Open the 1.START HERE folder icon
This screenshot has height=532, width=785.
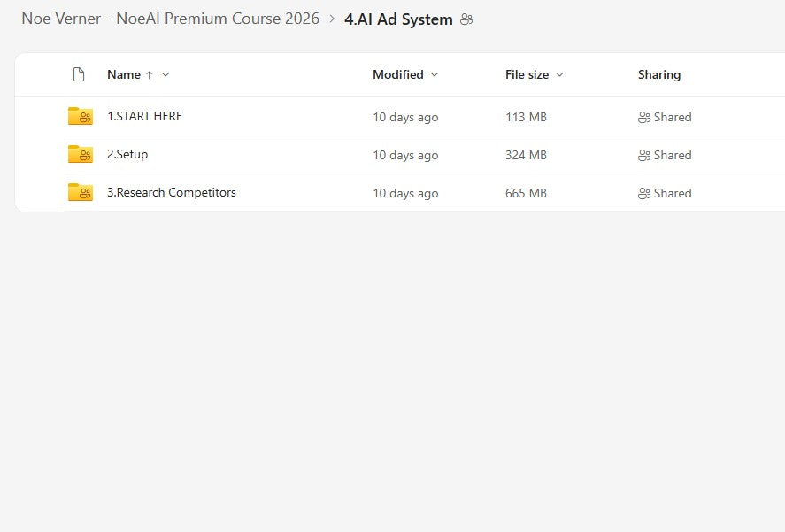[81, 116]
